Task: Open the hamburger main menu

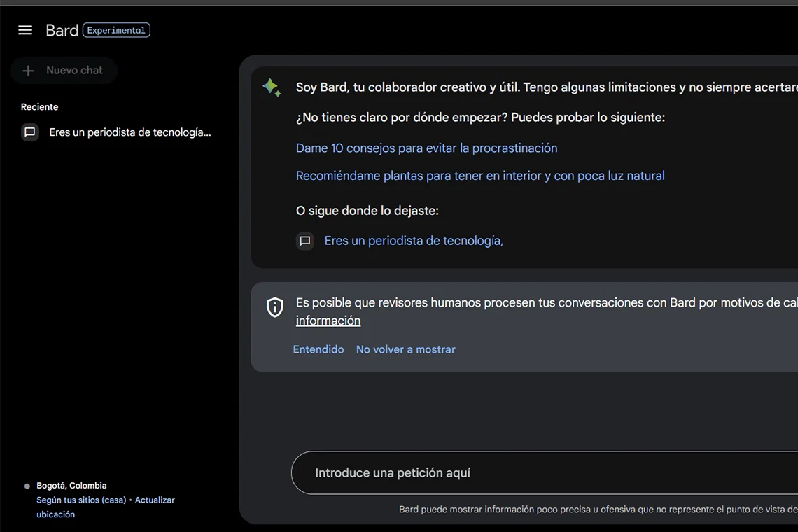Action: (x=25, y=30)
